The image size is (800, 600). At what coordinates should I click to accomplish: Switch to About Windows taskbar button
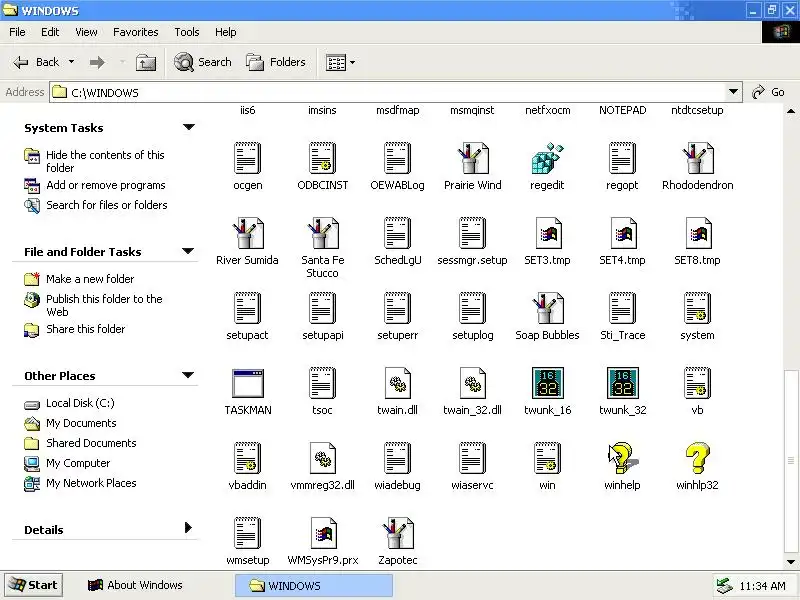coord(135,585)
